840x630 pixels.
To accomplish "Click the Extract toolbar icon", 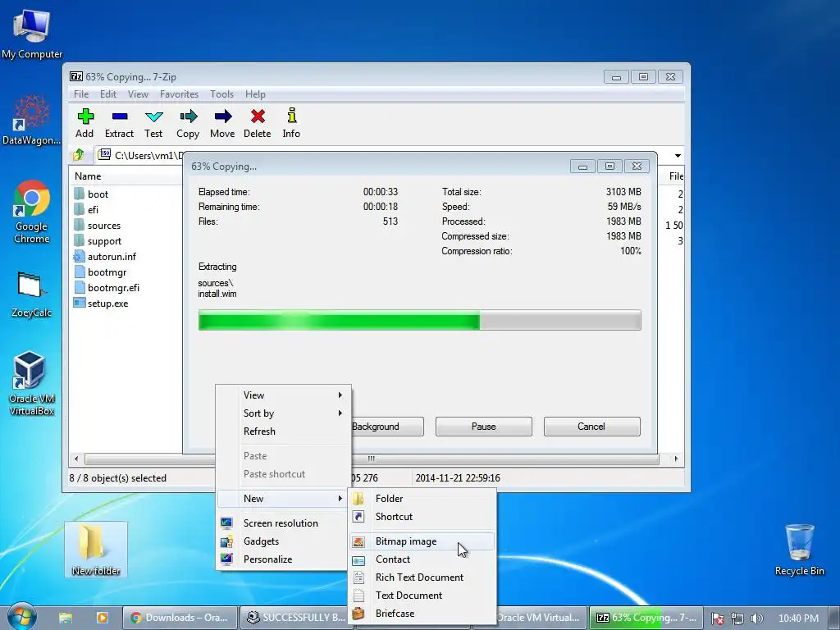I will coord(119,123).
